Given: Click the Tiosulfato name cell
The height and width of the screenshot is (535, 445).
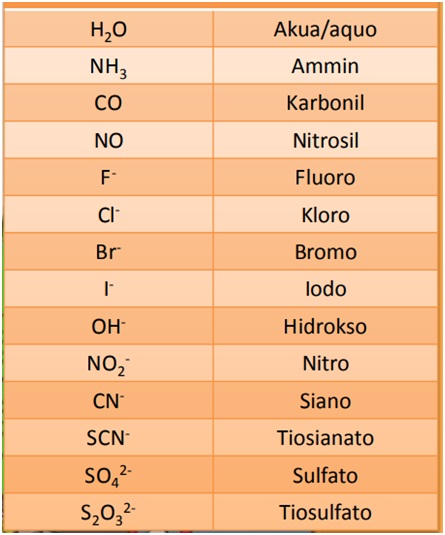Looking at the screenshot, I should point(326,512).
